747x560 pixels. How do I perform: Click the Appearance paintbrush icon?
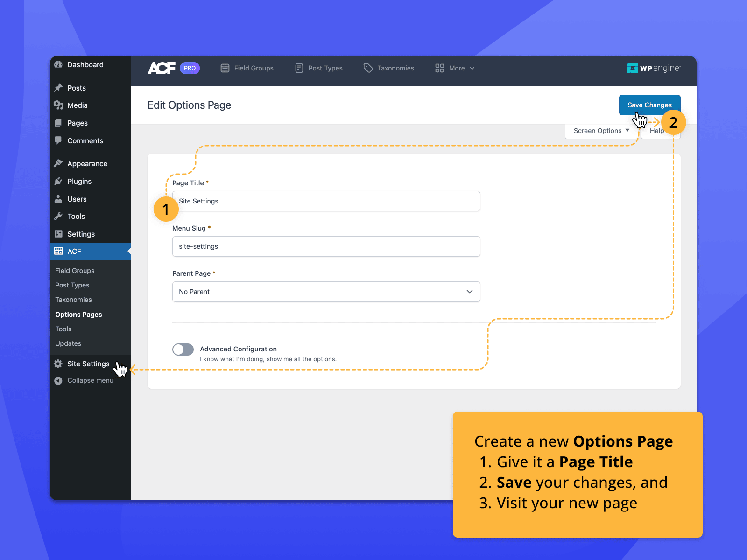point(58,163)
